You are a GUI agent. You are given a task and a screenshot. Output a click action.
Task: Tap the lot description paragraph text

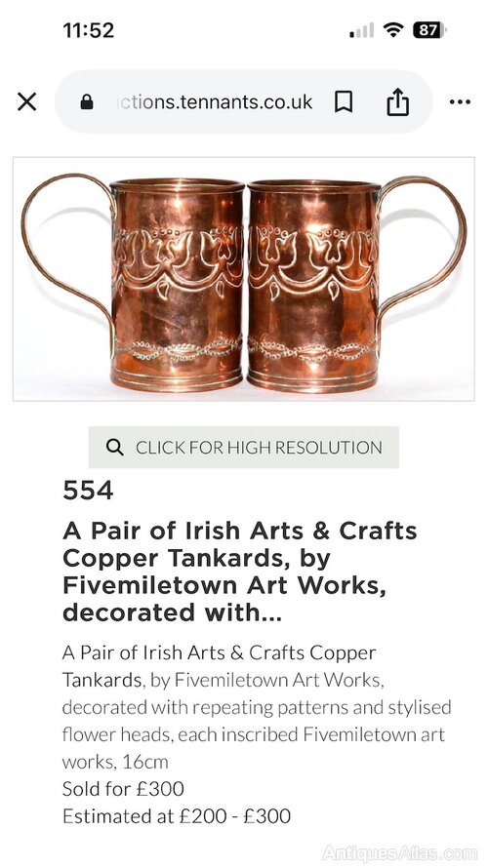(257, 707)
